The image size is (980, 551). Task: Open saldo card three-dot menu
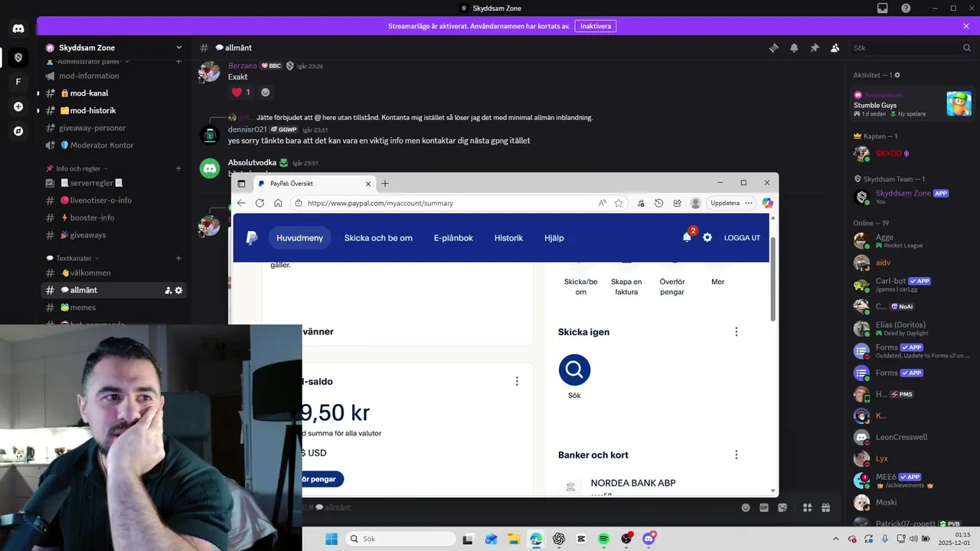pos(517,381)
